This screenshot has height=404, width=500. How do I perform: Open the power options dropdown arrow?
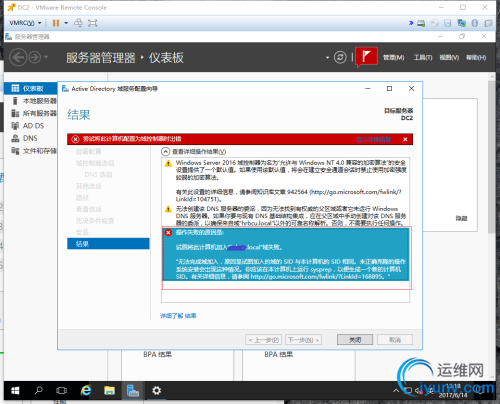[x=66, y=23]
